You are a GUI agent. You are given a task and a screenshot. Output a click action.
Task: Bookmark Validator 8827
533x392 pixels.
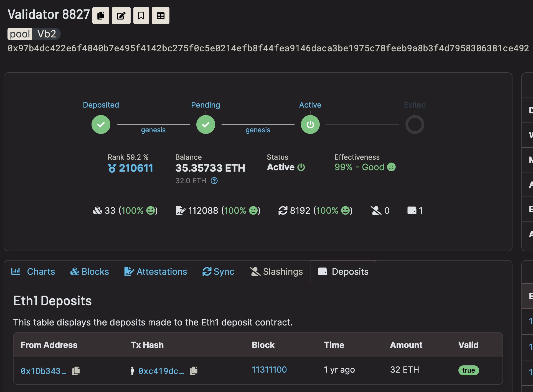[141, 16]
